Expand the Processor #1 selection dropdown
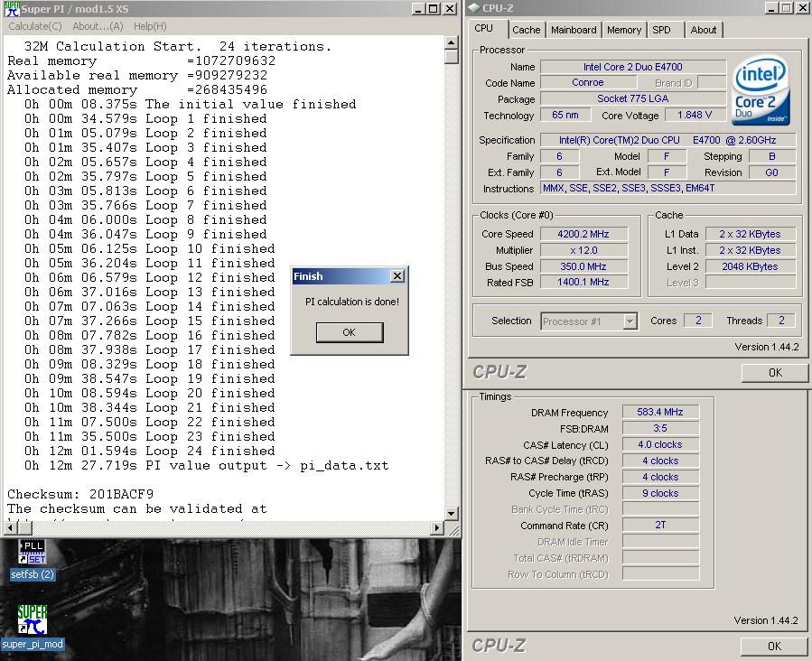Screen dimensions: 812x661 click(x=630, y=321)
